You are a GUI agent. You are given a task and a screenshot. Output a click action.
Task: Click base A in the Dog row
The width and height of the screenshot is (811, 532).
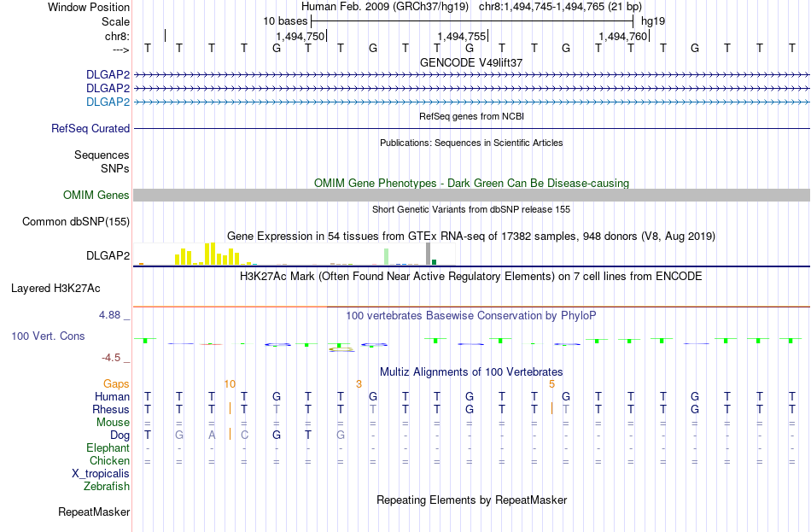212,436
